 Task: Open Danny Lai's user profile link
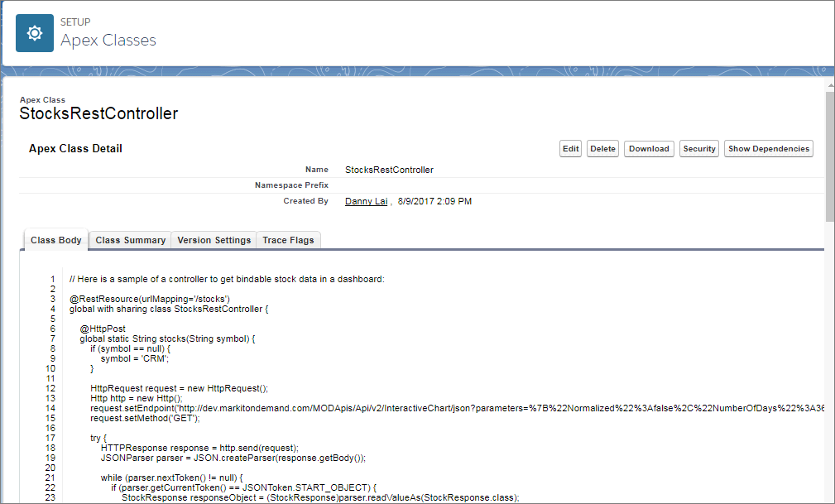tap(366, 200)
